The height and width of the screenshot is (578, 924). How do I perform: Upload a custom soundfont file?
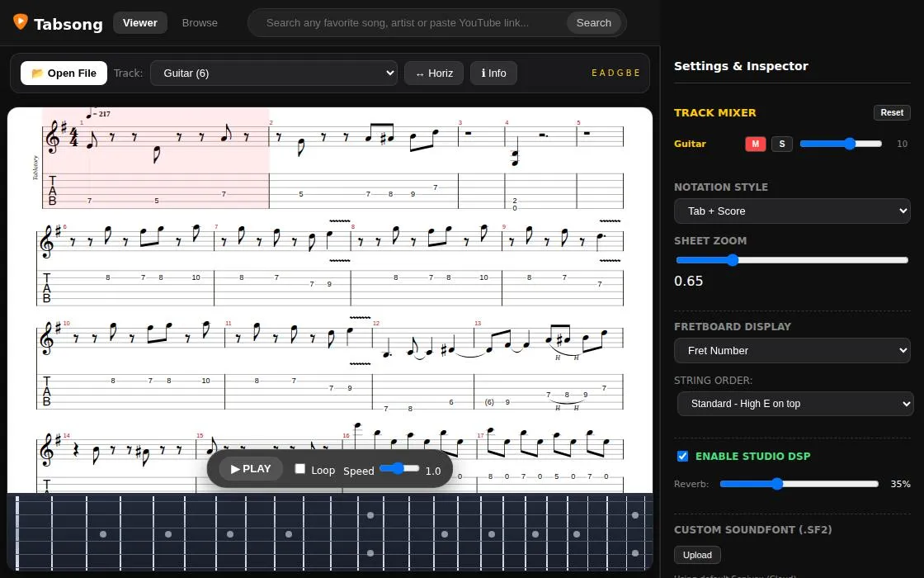click(697, 555)
